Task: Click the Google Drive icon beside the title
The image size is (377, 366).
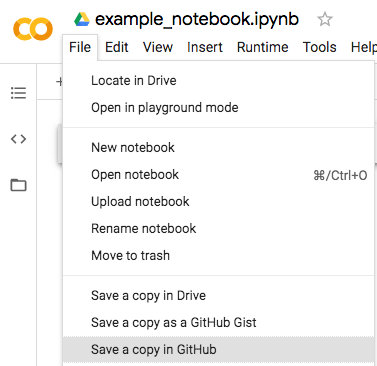Action: (x=82, y=19)
